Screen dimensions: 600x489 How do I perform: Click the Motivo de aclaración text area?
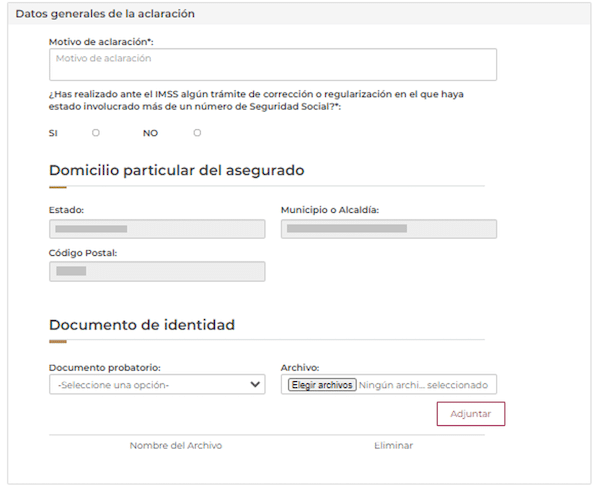pyautogui.click(x=272, y=65)
